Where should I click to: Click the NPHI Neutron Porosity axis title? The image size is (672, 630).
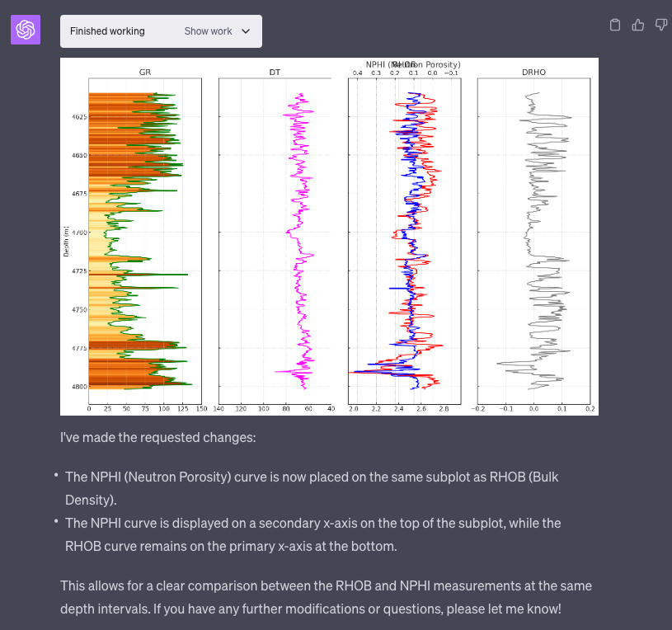coord(413,64)
